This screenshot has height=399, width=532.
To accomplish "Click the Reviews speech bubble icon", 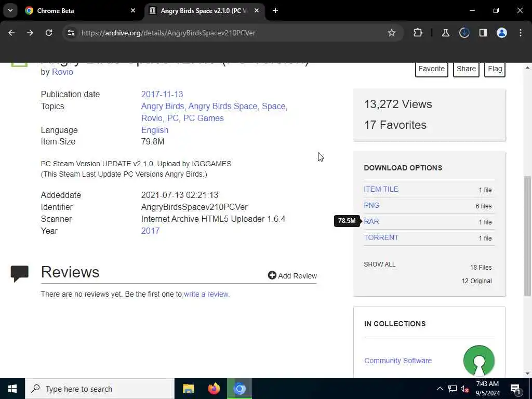I will (x=19, y=274).
